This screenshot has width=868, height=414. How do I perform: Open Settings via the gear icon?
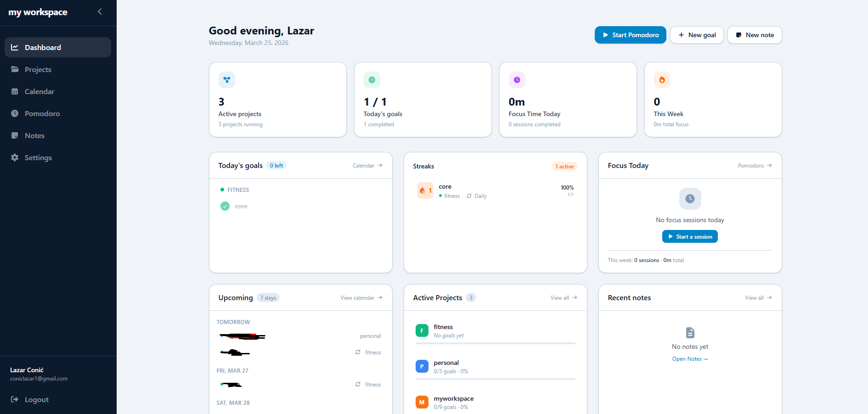tap(15, 157)
